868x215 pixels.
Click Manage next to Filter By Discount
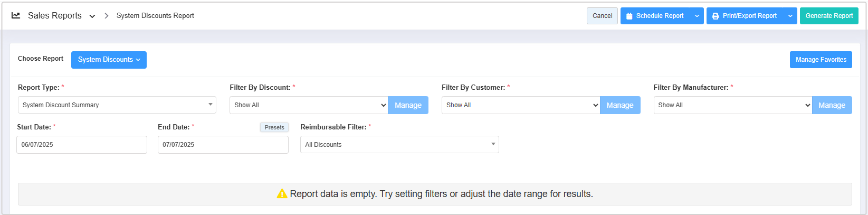tap(408, 105)
